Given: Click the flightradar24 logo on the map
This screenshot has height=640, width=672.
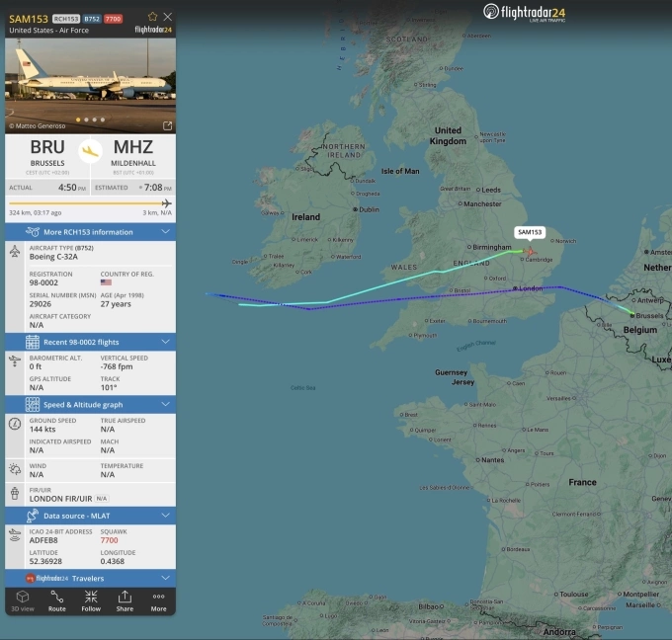Looking at the screenshot, I should pos(524,13).
